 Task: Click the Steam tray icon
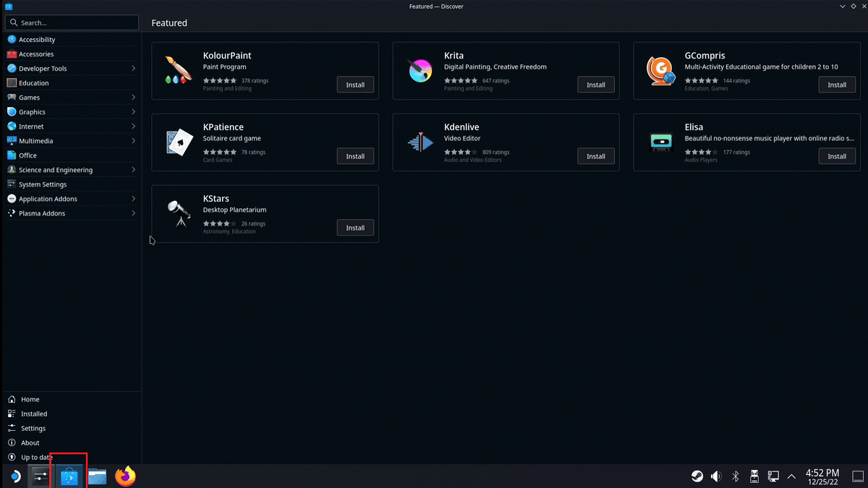[696, 476]
